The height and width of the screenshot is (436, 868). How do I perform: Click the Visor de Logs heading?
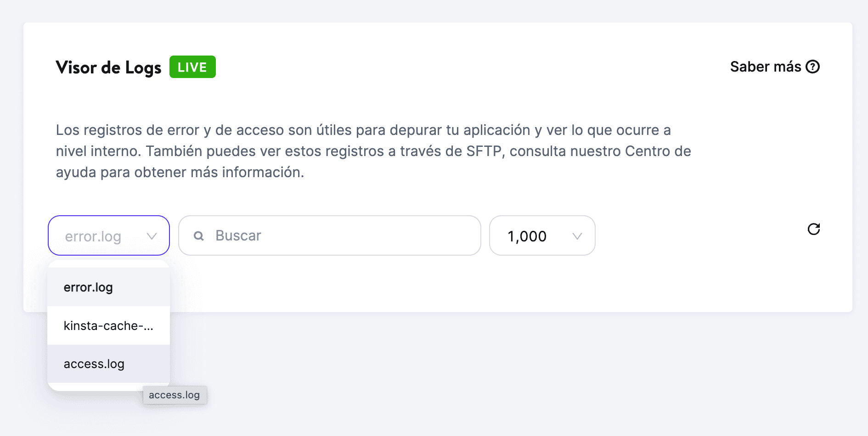pyautogui.click(x=108, y=67)
